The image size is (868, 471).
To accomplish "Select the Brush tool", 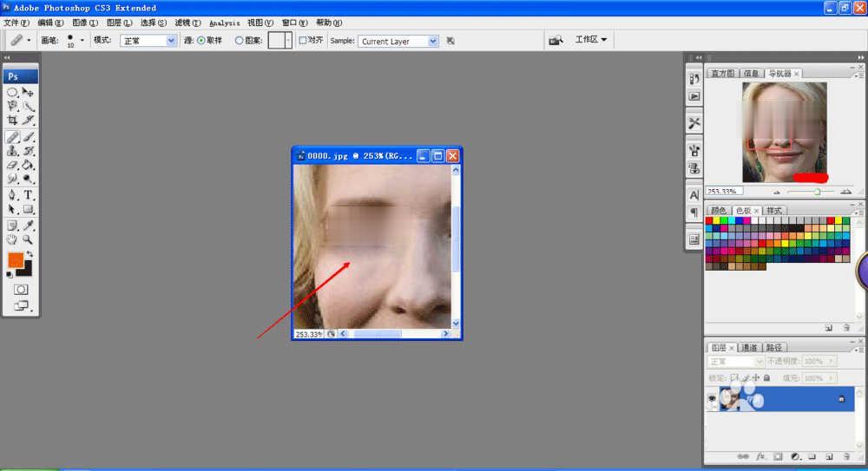I will click(x=28, y=137).
